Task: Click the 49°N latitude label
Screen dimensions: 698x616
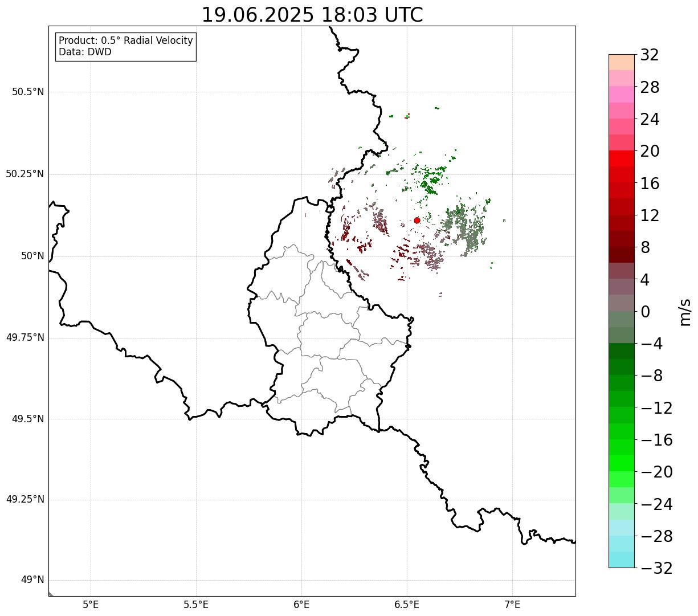Action: pos(32,580)
